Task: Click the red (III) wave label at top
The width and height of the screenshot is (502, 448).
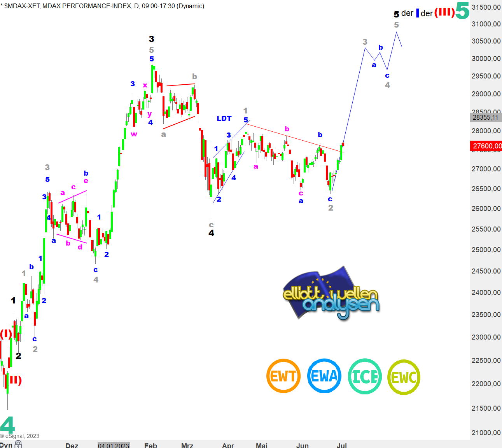Action: (x=444, y=12)
